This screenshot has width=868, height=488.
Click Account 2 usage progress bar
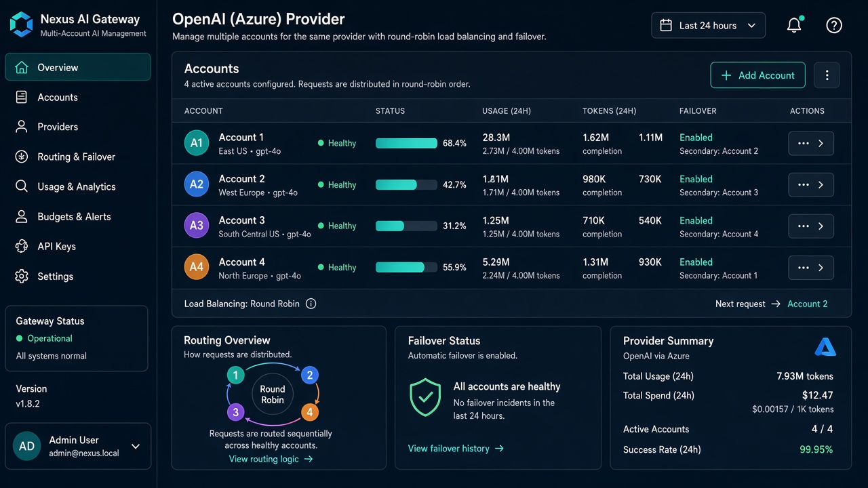[x=406, y=184]
